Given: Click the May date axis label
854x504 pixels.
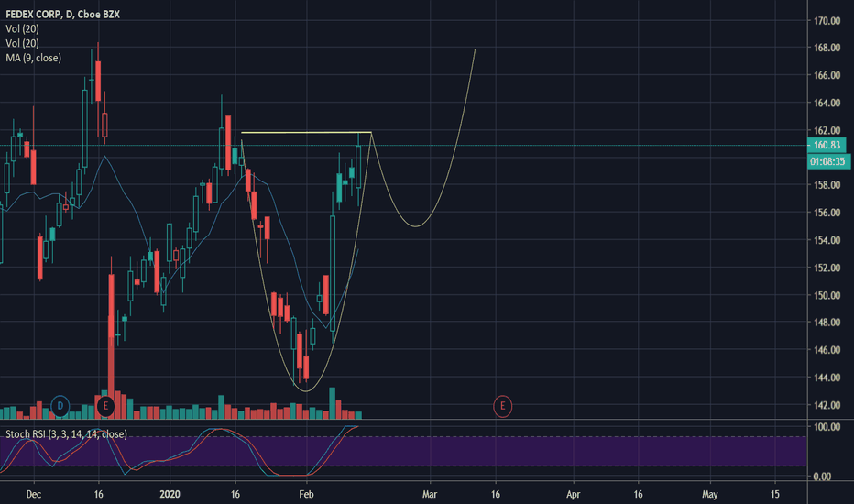Looking at the screenshot, I should (x=709, y=494).
